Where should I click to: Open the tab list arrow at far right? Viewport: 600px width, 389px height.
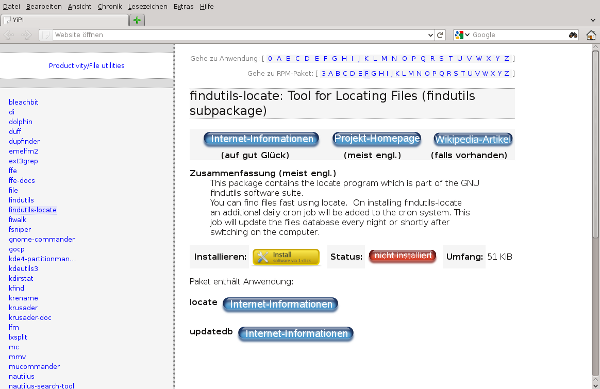tap(593, 20)
